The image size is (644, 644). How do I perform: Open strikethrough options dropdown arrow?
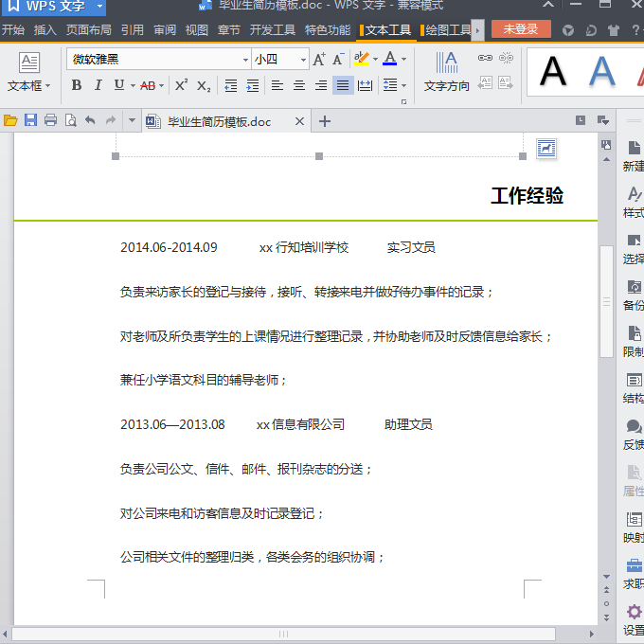click(x=161, y=85)
